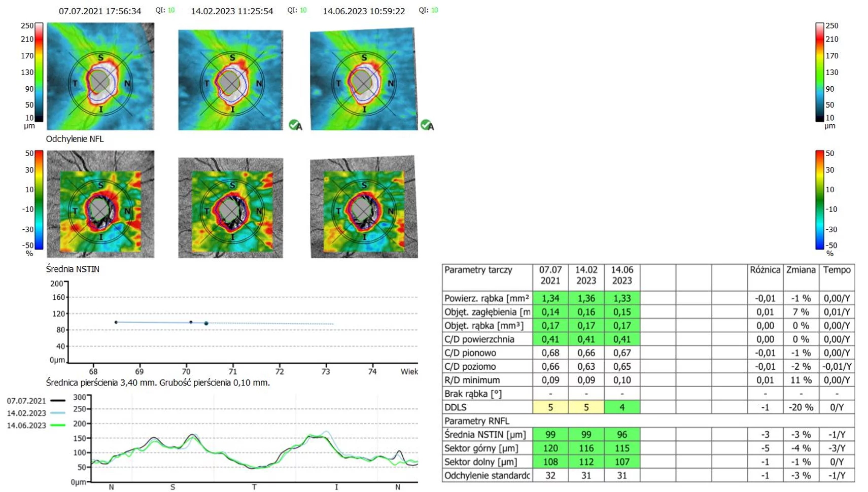Image resolution: width=868 pixels, height=492 pixels.
Task: Click the right thickness color scale bar in µm
Action: (820, 72)
